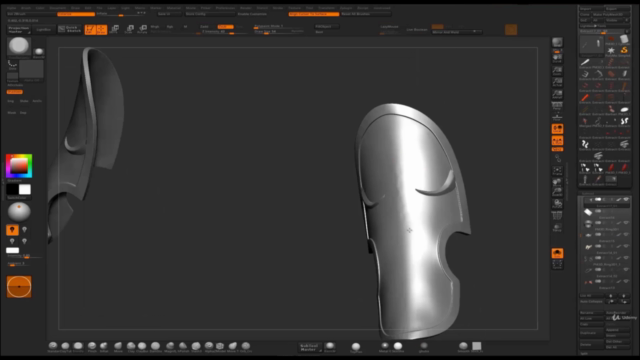Viewport: 640px width, 360px height.
Task: Open the Color menu
Action: click(x=40, y=8)
